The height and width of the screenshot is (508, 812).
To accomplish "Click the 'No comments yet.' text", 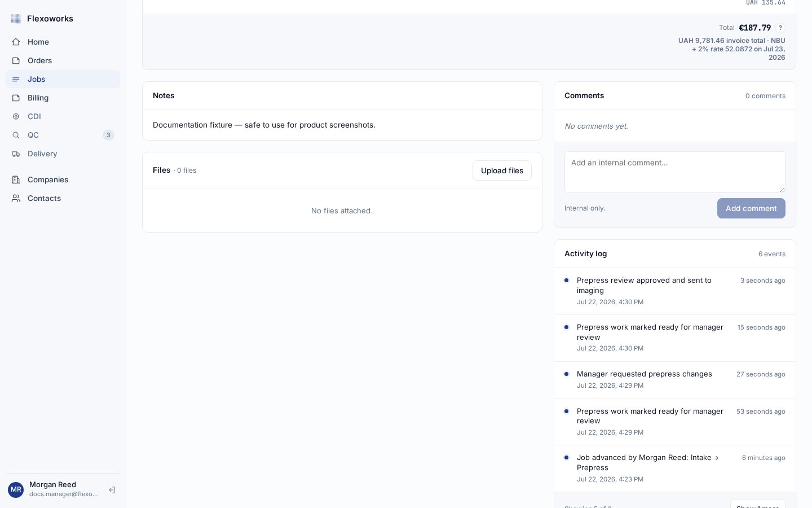I will tap(596, 126).
